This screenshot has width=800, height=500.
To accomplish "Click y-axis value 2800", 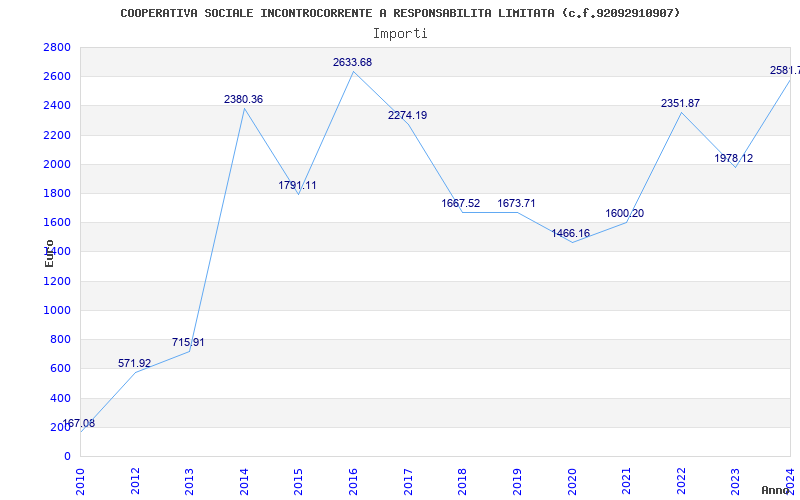I will coord(57,47).
